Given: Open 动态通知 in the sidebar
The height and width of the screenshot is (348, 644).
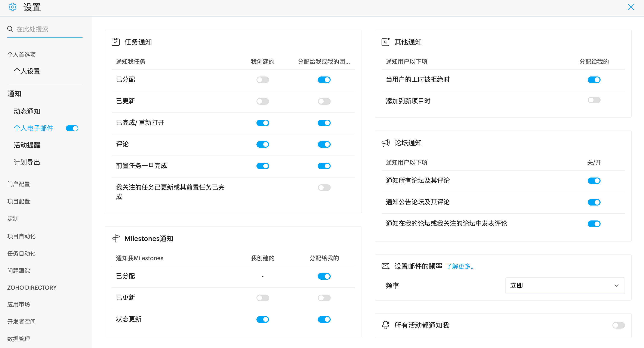Looking at the screenshot, I should [x=27, y=111].
